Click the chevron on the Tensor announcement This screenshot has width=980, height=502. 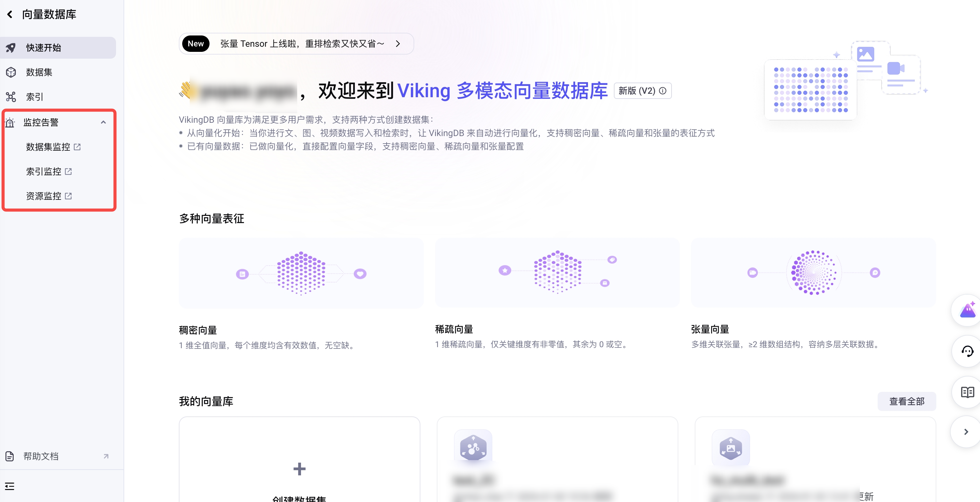[x=398, y=44]
